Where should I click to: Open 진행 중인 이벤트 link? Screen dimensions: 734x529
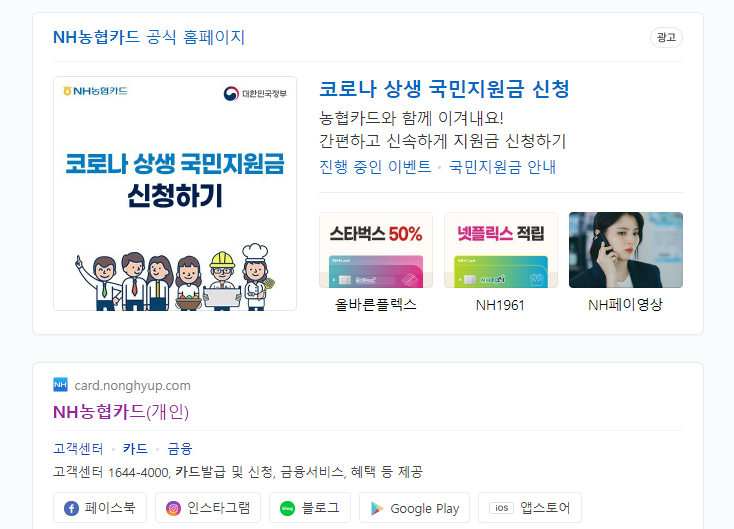(375, 167)
